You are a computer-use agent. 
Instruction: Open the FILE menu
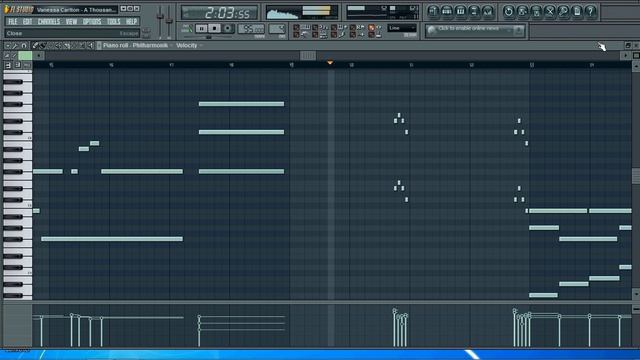13,22
